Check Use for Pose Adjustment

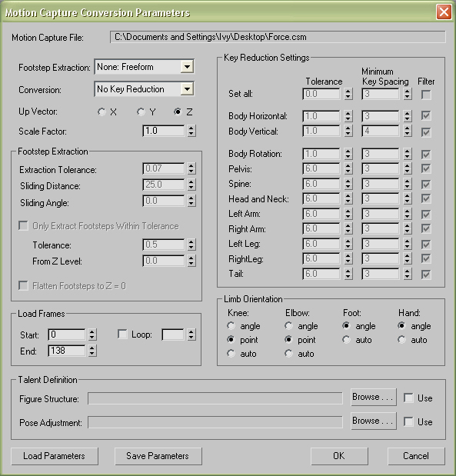408,421
